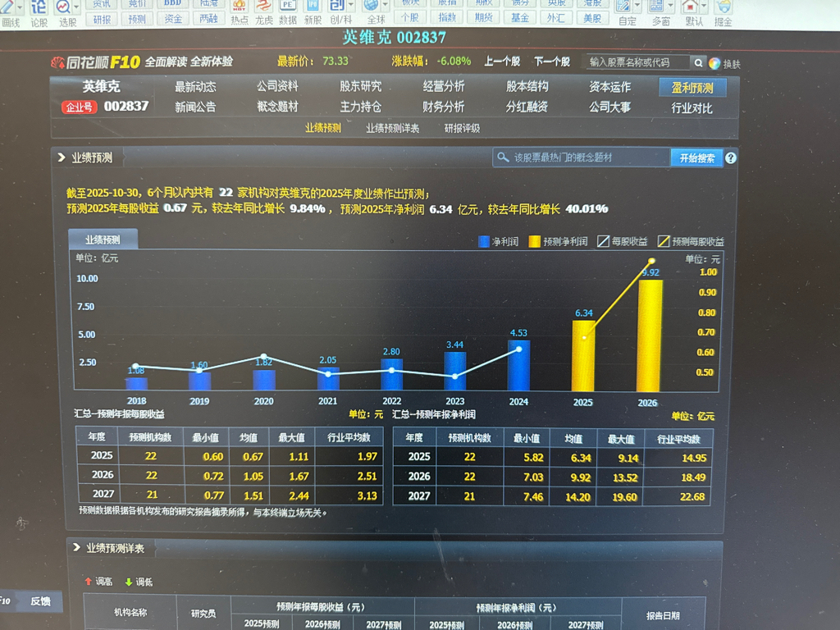Click the 两融 toolbar button
The width and height of the screenshot is (840, 630).
click(x=208, y=19)
